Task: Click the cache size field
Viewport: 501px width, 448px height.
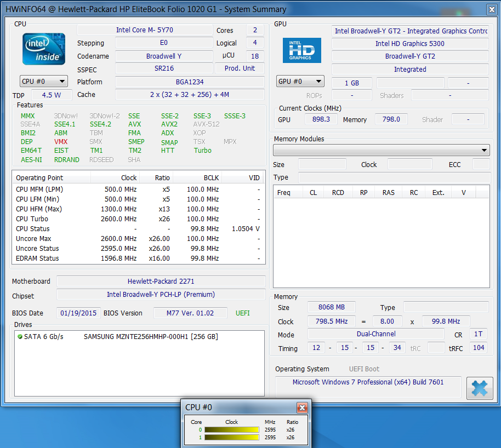Action: [190, 95]
